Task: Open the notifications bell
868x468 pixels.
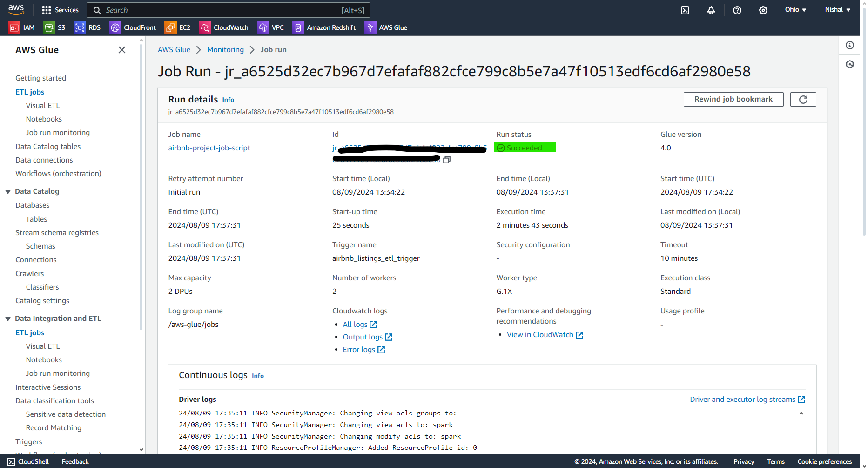Action: click(711, 10)
